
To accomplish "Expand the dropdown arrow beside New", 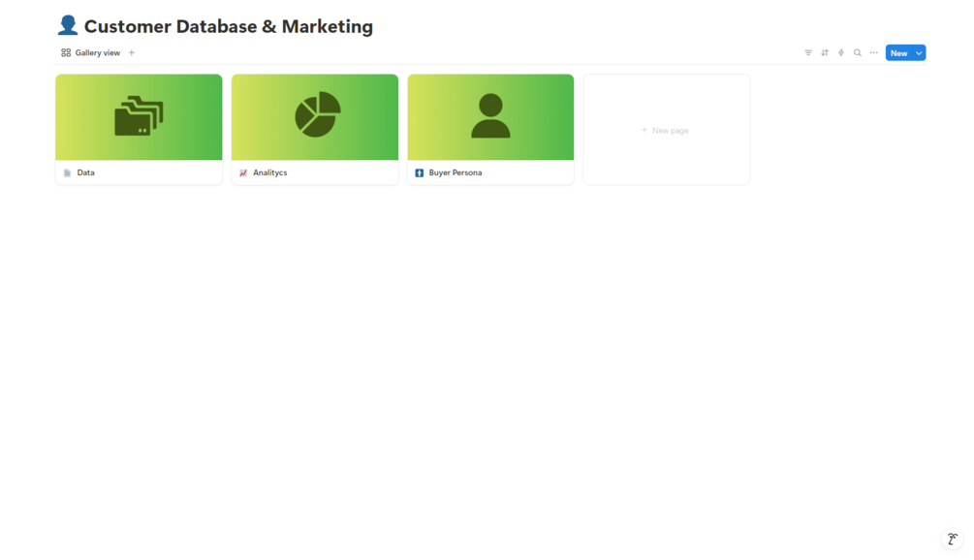I will tap(920, 52).
